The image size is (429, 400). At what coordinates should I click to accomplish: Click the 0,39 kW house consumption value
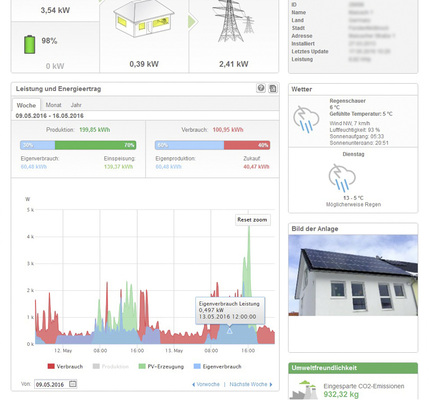tap(144, 64)
